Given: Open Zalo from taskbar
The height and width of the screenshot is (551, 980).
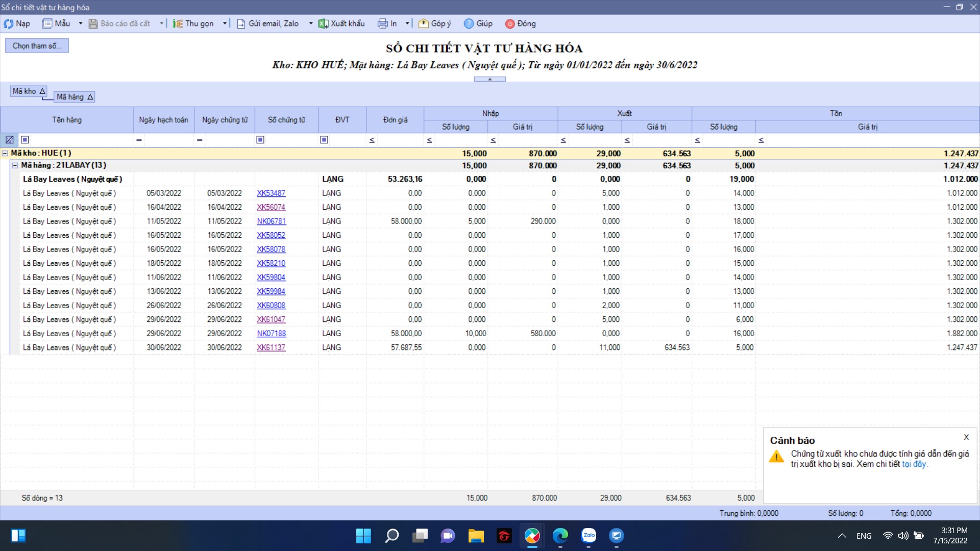Looking at the screenshot, I should 589,536.
